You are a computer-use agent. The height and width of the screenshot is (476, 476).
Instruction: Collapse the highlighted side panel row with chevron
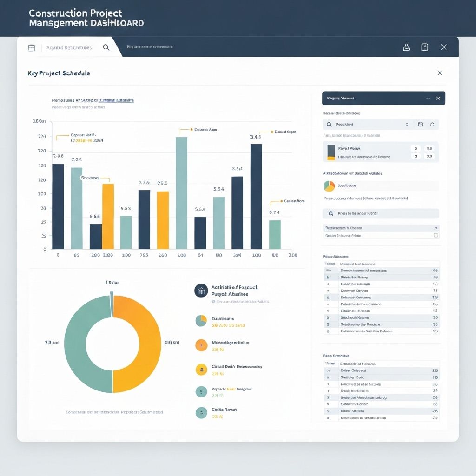click(x=436, y=228)
